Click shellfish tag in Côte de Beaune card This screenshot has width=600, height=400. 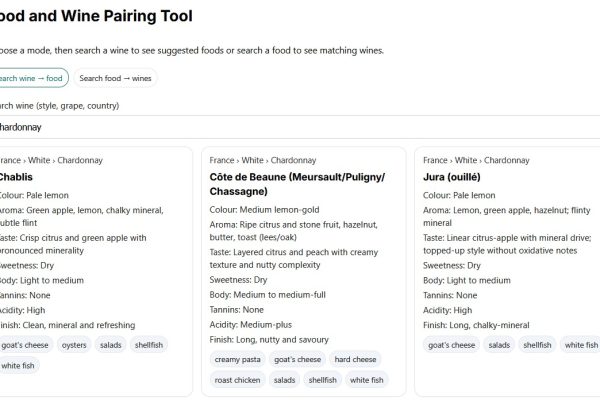click(x=323, y=380)
